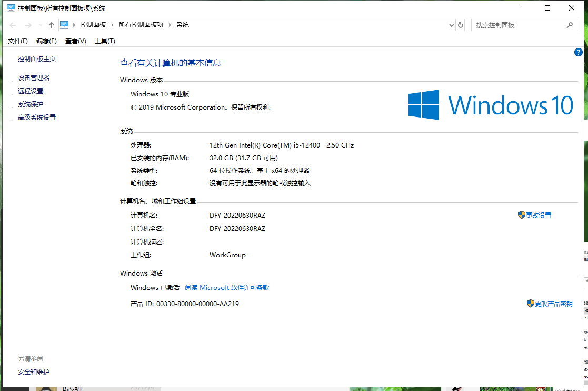Open help with the blue question mark icon

tap(578, 52)
